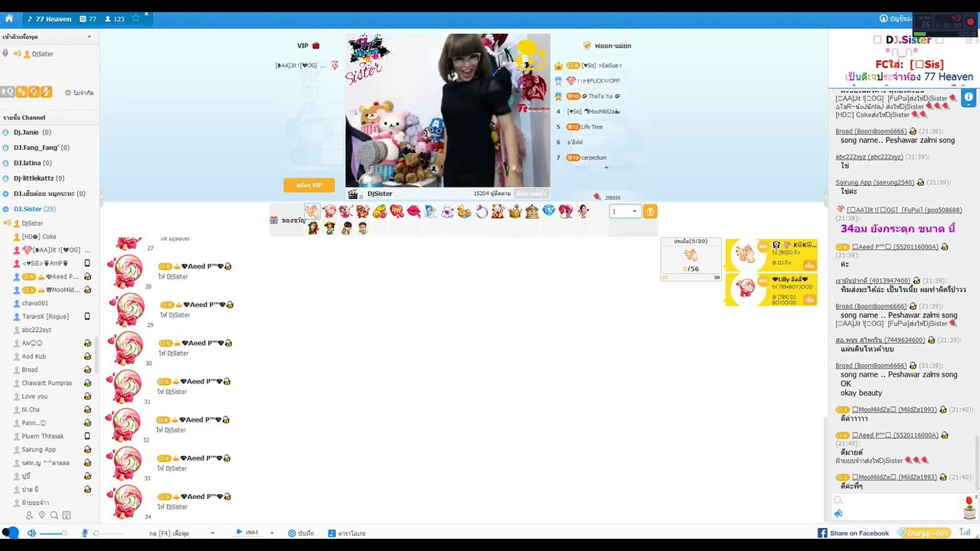Select the clapping hands gift
980x551 pixels.
pyautogui.click(x=312, y=211)
